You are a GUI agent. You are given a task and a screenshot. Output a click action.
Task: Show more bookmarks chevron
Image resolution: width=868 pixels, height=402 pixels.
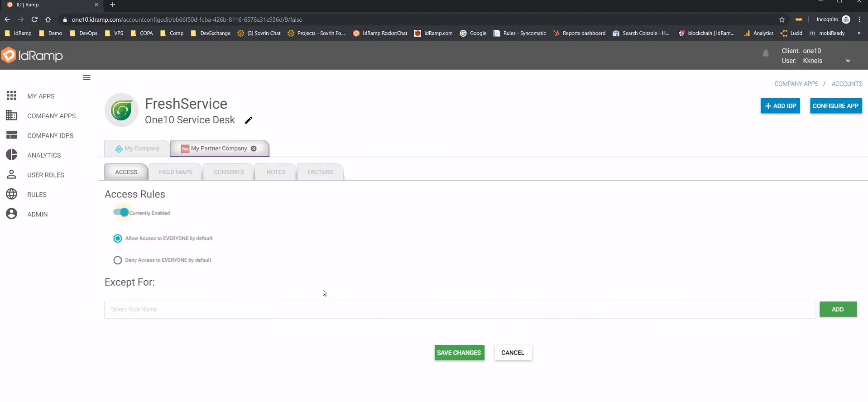point(859,33)
